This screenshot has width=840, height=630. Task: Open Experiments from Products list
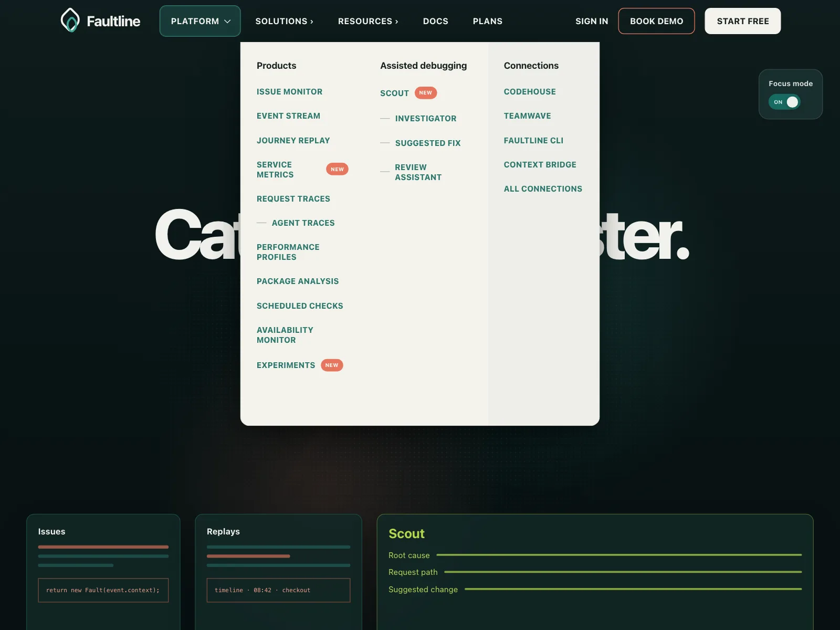coord(286,365)
